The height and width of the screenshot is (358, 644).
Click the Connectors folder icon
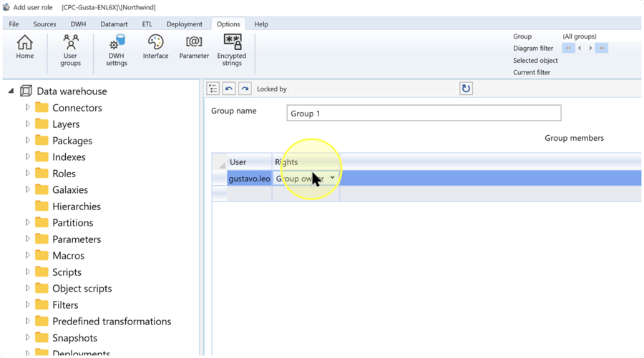click(x=42, y=107)
